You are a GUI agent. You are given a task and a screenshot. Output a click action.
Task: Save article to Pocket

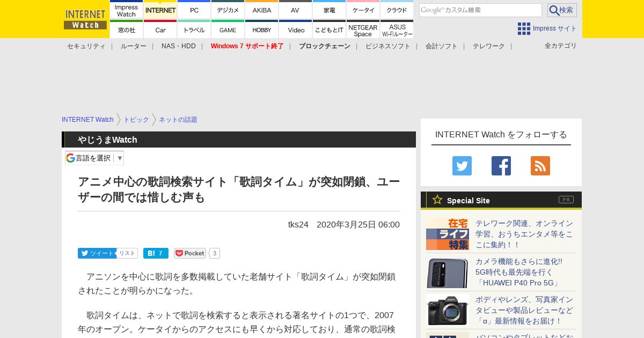tap(190, 253)
